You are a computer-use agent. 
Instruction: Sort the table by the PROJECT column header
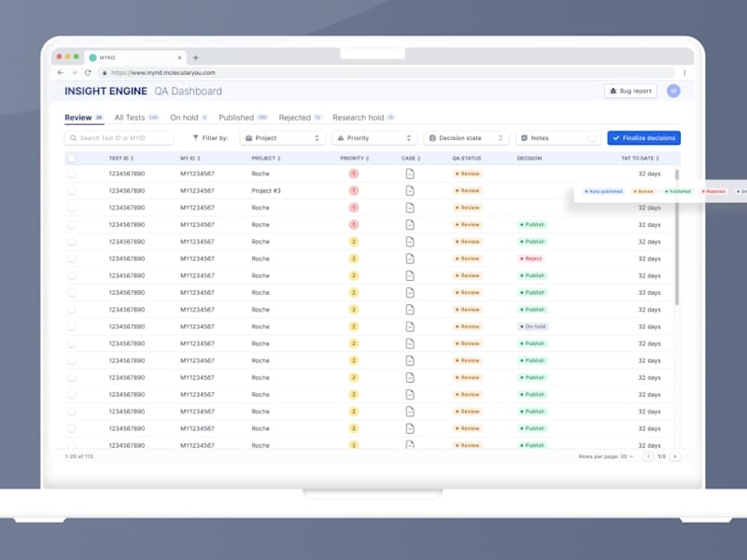266,158
